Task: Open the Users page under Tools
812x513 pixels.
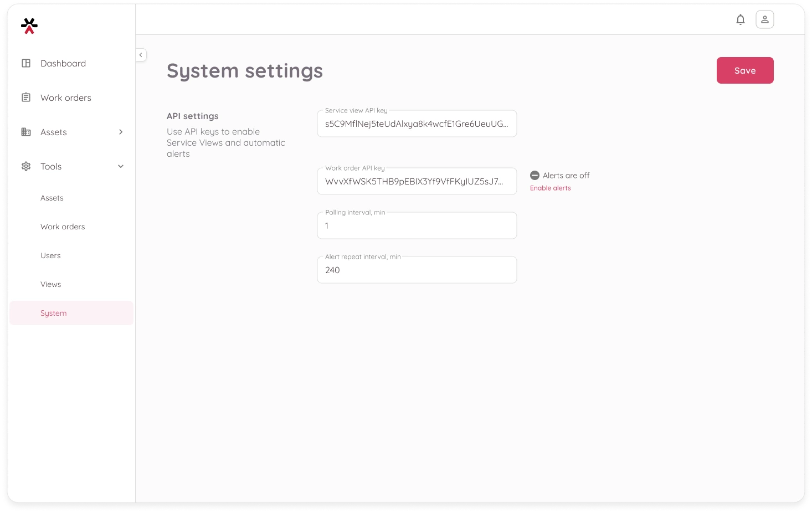Action: coord(50,255)
